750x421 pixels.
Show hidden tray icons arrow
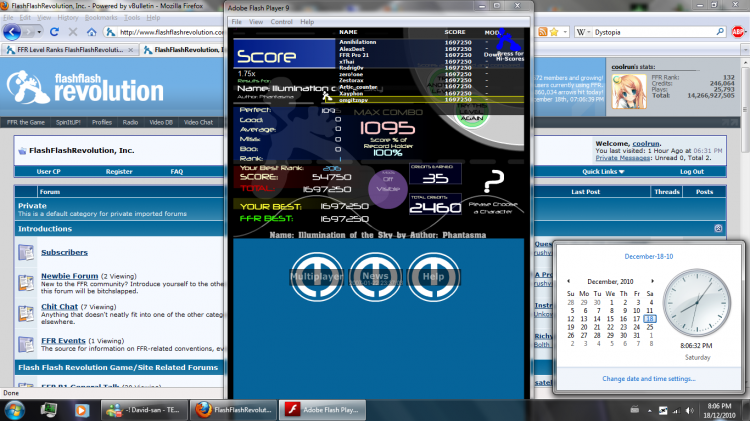pyautogui.click(x=650, y=410)
